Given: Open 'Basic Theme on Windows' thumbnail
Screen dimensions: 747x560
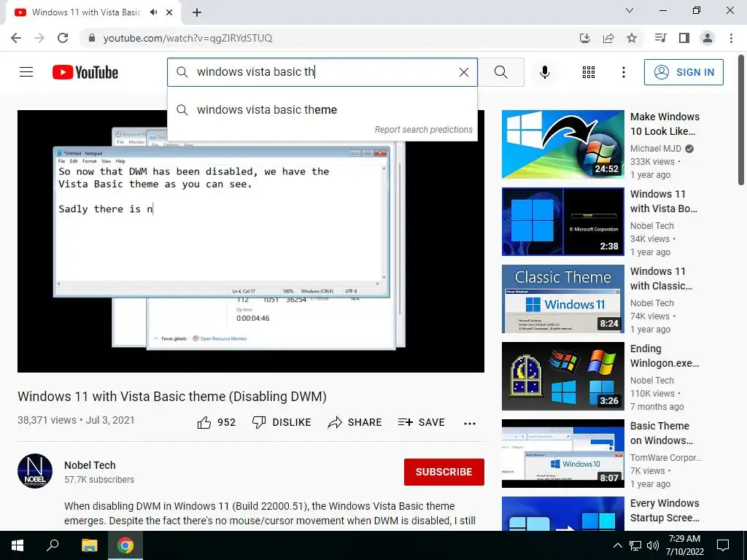Looking at the screenshot, I should [x=562, y=454].
